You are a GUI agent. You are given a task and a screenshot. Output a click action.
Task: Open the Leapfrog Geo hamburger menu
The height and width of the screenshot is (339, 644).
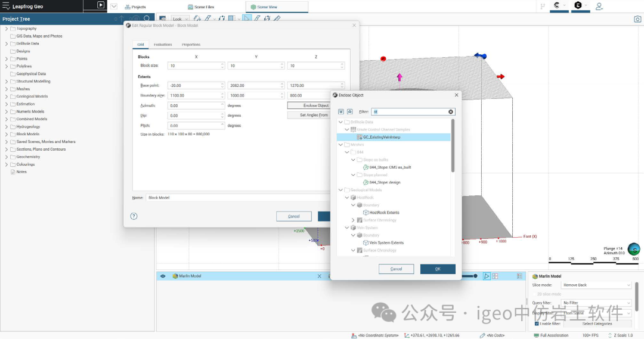coord(5,6)
